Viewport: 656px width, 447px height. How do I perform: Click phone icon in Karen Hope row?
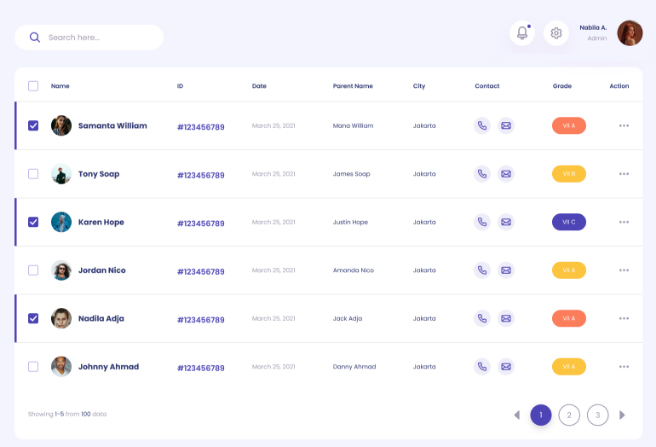(x=482, y=222)
